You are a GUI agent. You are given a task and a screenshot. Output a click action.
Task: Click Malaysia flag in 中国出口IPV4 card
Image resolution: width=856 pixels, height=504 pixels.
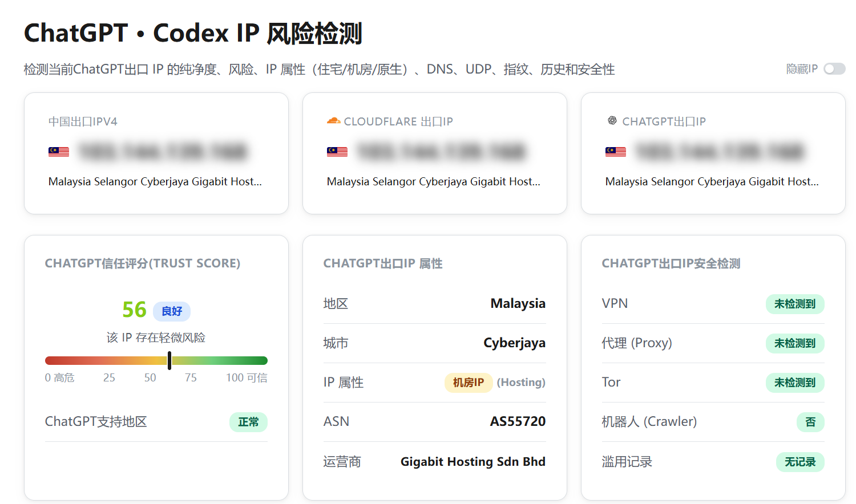point(59,152)
